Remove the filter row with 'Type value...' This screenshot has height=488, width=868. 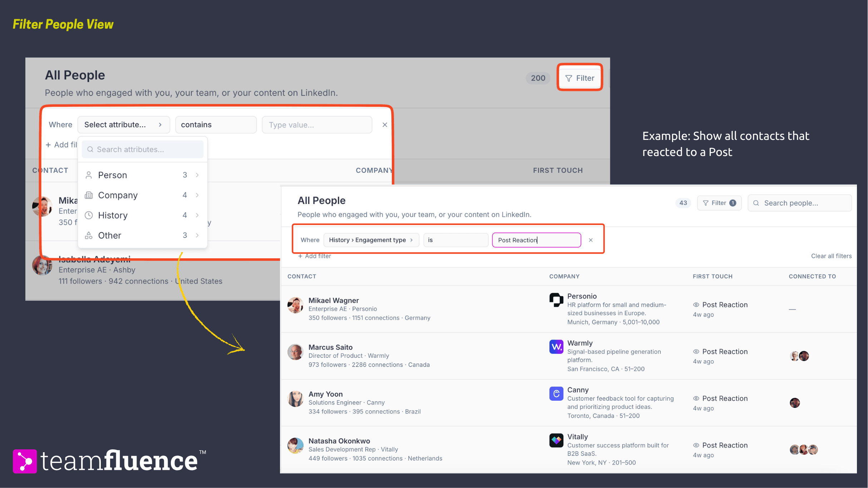click(385, 125)
